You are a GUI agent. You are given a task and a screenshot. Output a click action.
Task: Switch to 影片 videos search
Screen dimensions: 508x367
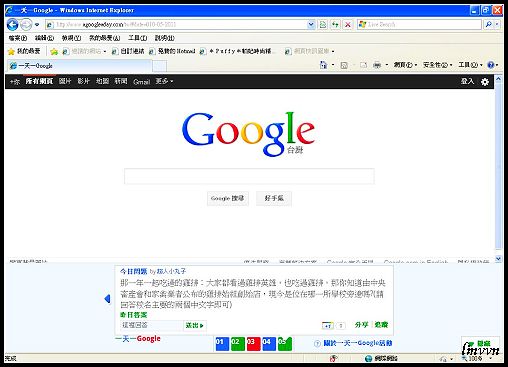point(83,81)
